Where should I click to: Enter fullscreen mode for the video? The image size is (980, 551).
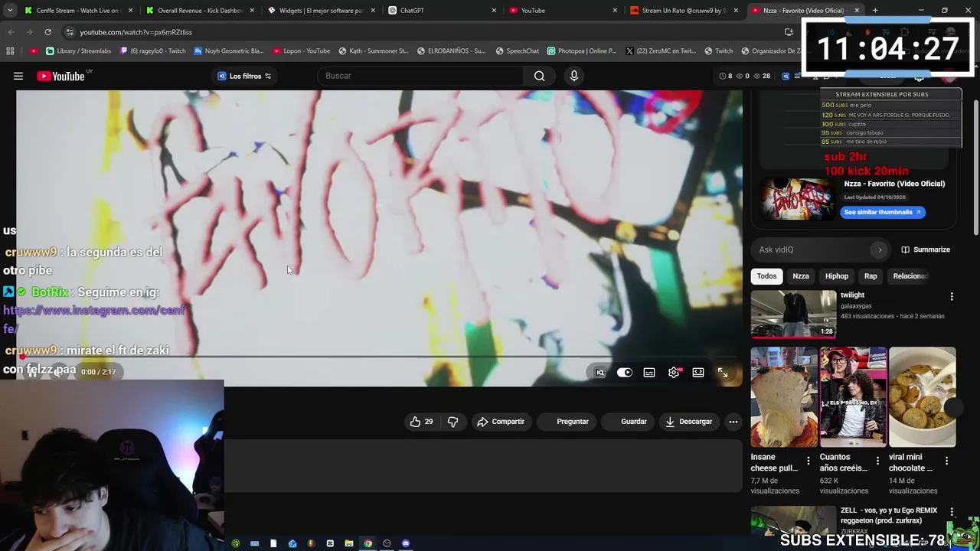point(723,373)
